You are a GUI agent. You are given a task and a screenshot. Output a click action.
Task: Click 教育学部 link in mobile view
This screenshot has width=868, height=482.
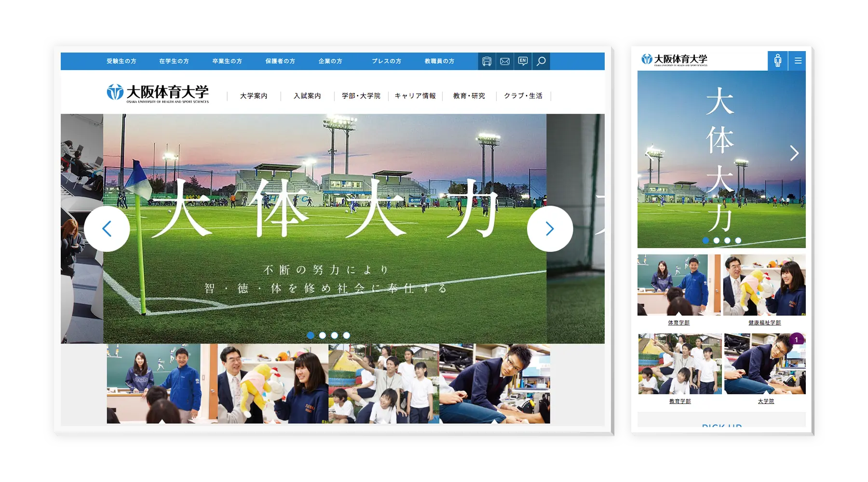coord(680,401)
